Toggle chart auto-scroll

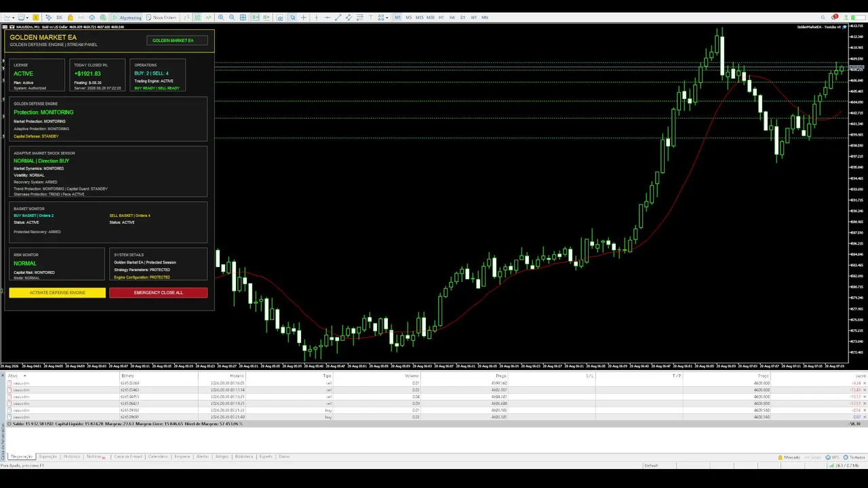click(x=256, y=18)
